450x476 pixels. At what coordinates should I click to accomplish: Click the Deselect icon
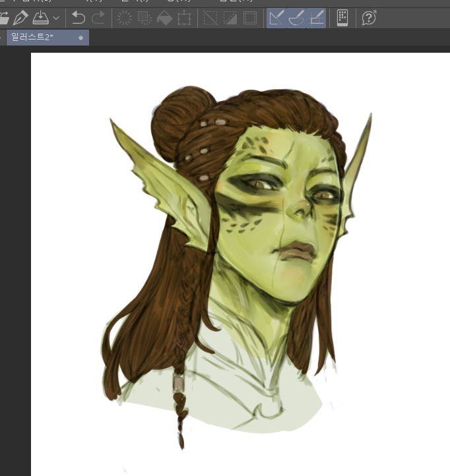(x=210, y=18)
